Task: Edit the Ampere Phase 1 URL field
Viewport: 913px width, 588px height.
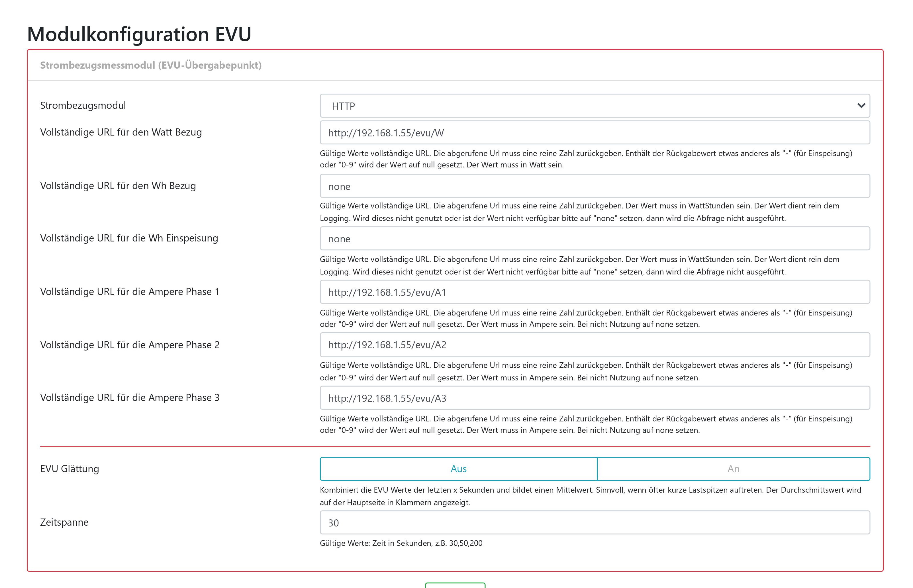Action: pos(595,292)
